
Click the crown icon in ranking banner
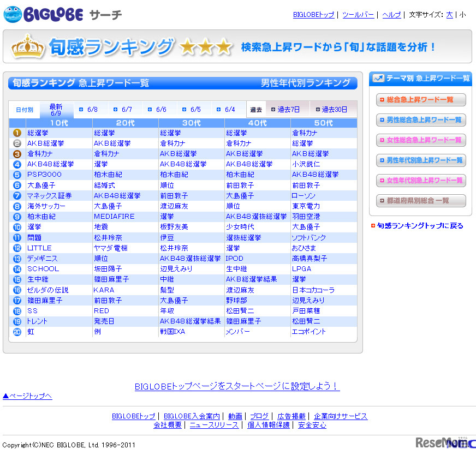click(27, 47)
